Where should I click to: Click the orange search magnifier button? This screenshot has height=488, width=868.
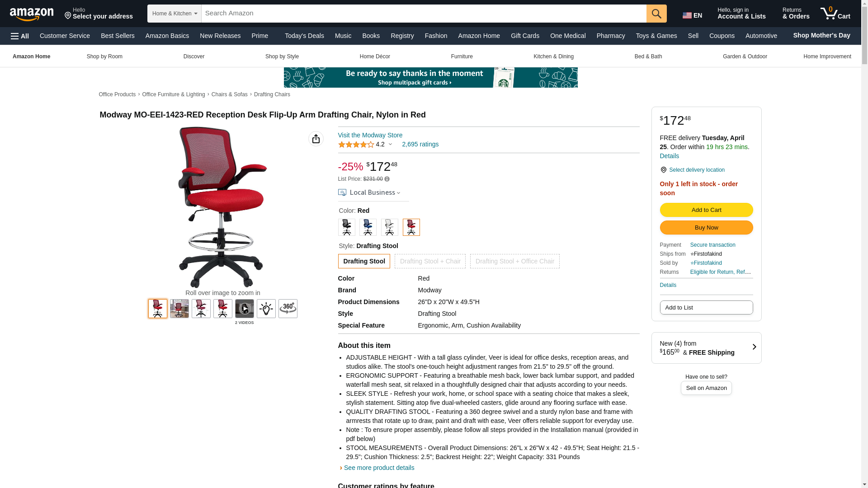656,14
